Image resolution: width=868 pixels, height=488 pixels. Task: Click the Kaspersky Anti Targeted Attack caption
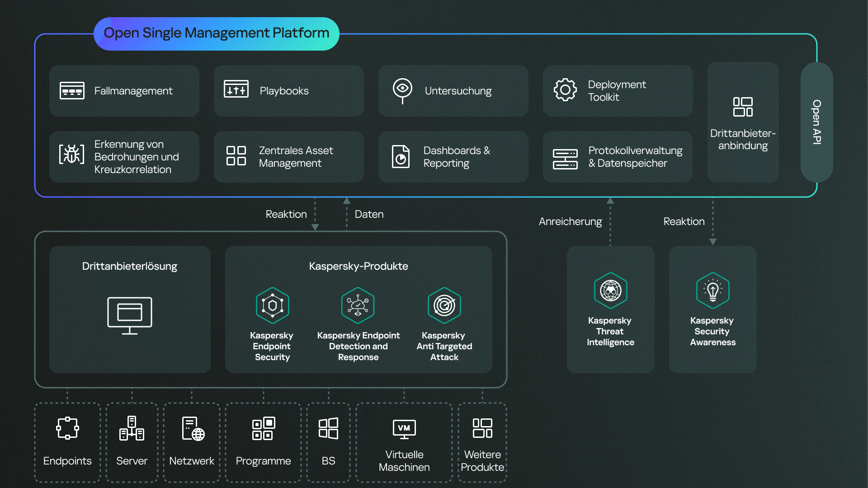[444, 346]
